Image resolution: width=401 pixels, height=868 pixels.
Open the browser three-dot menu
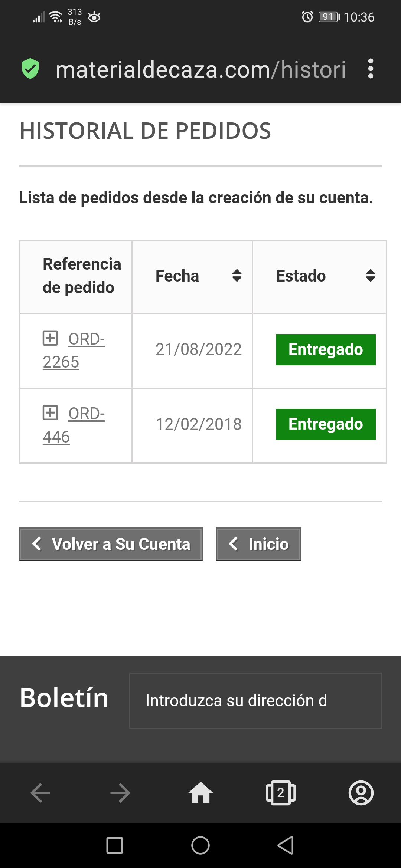370,69
